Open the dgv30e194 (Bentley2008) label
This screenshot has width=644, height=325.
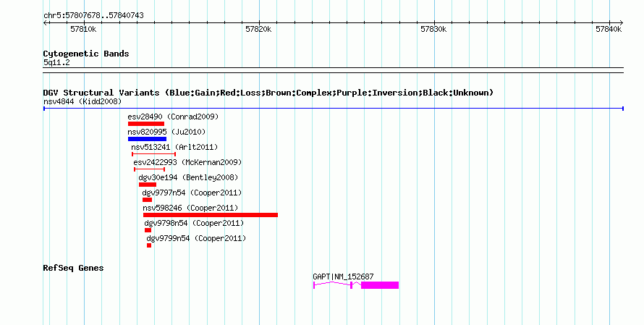(188, 177)
